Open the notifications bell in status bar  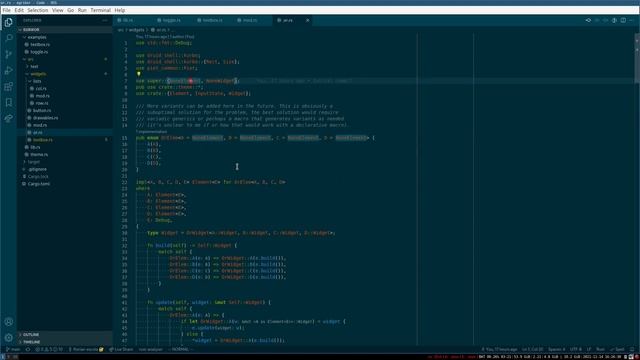pyautogui.click(x=632, y=349)
